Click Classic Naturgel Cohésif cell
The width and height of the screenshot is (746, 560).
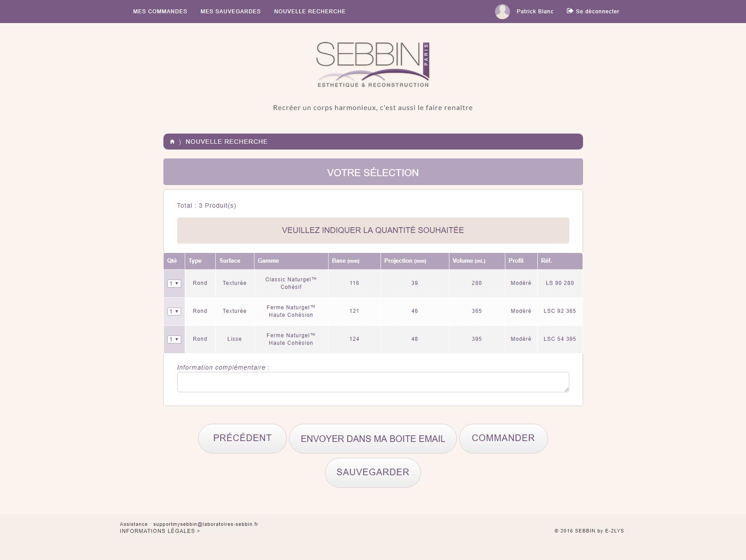tap(291, 283)
